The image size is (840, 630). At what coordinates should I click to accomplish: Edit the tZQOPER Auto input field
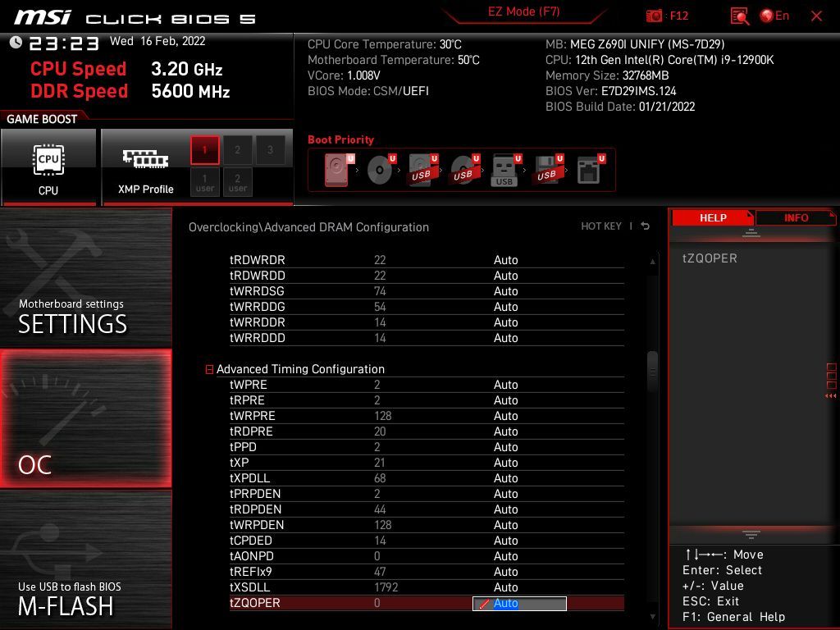click(519, 603)
